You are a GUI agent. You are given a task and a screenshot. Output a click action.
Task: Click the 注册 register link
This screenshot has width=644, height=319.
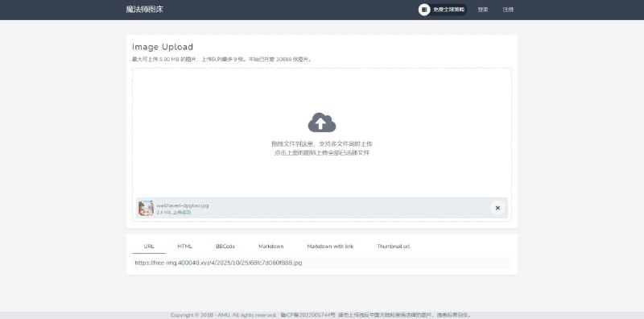(x=508, y=10)
